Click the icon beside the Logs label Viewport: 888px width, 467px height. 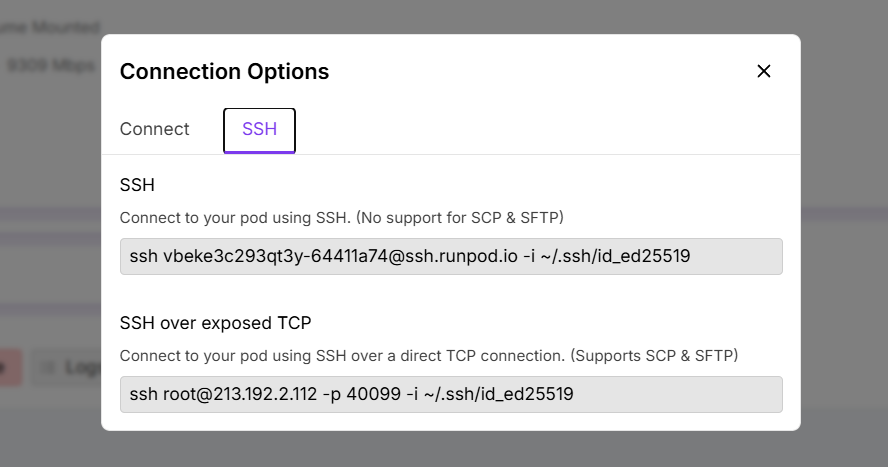coord(47,367)
